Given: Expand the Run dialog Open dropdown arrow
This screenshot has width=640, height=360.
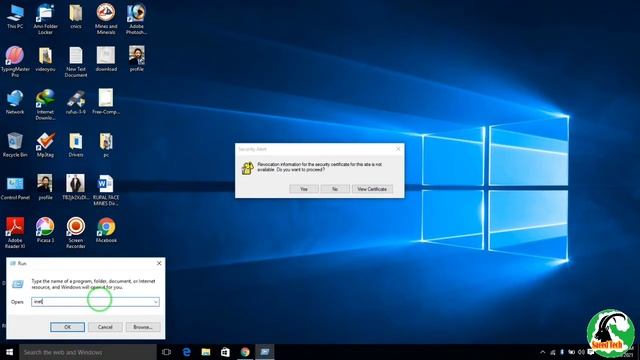Looking at the screenshot, I should coord(156,302).
